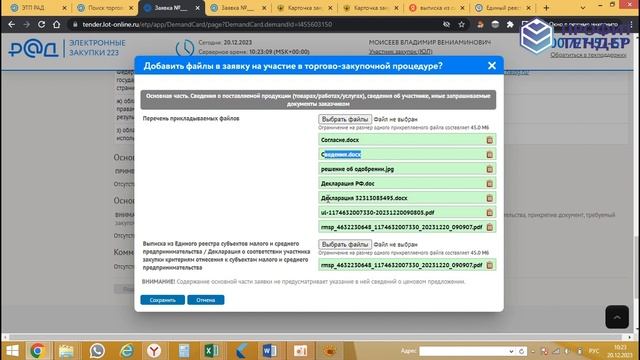Delete the Согласие.docx attached file
This screenshot has width=640, height=360.
point(489,140)
